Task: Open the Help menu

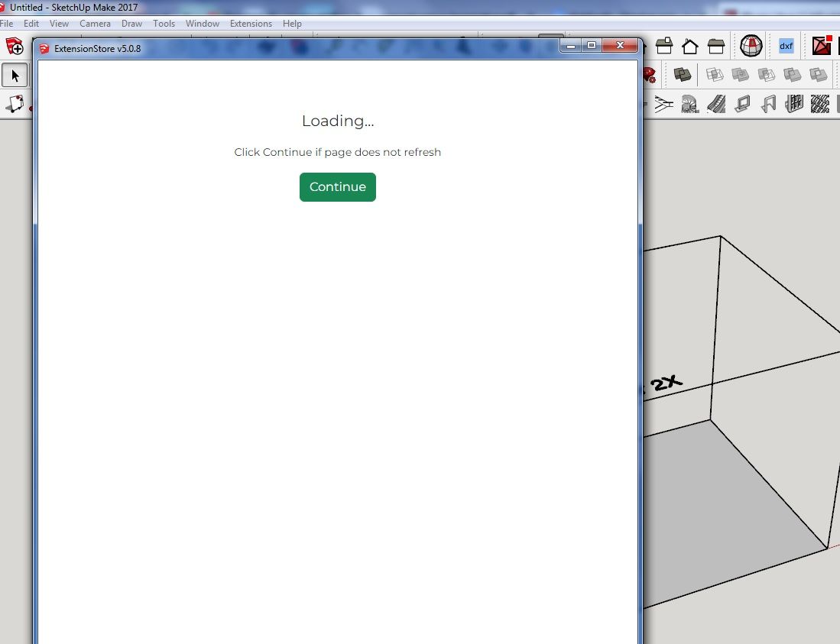Action: tap(292, 24)
